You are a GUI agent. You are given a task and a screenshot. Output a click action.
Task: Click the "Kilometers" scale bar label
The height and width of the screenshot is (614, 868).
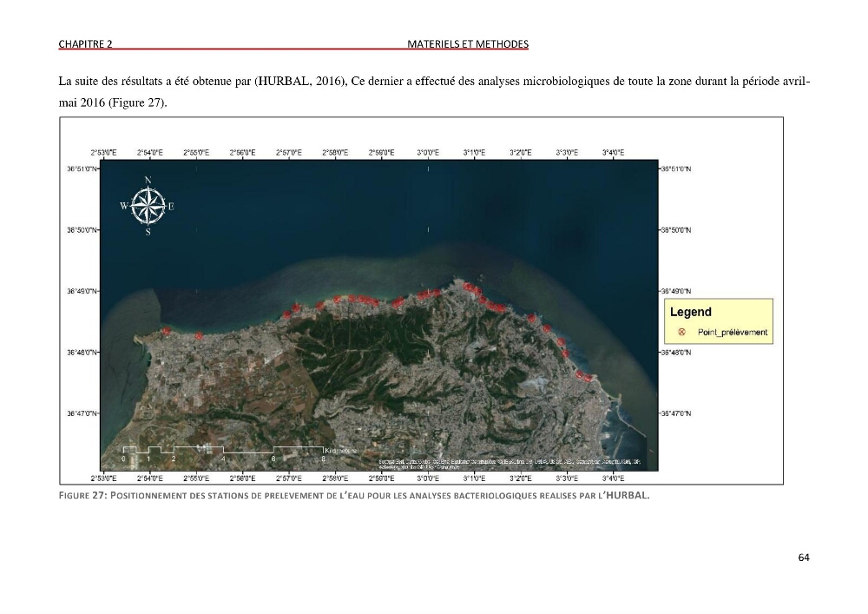pos(341,451)
